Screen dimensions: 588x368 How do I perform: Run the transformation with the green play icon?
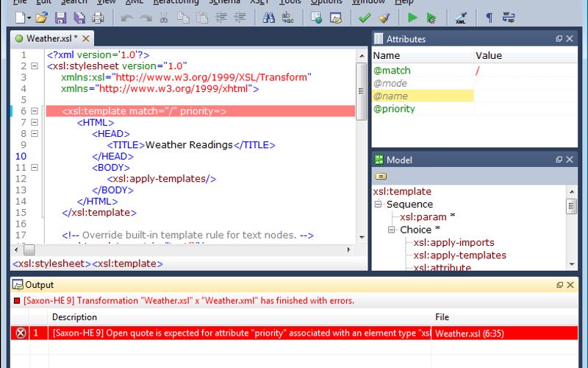412,18
